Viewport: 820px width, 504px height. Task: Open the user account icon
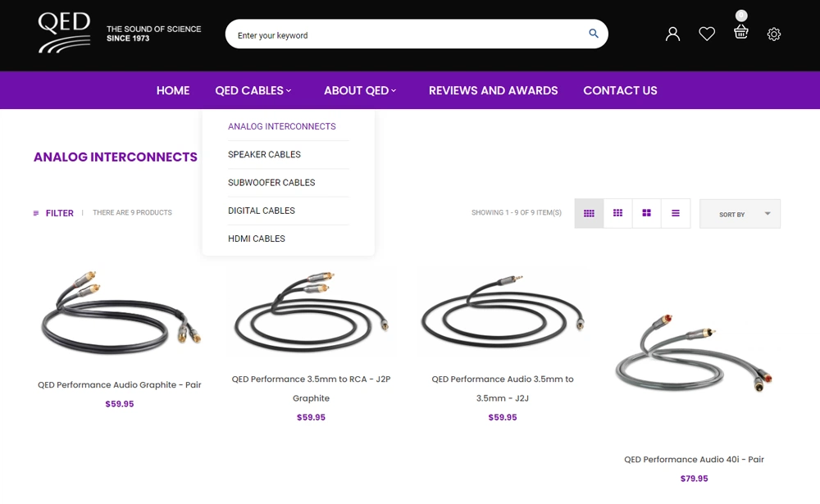[x=672, y=34]
